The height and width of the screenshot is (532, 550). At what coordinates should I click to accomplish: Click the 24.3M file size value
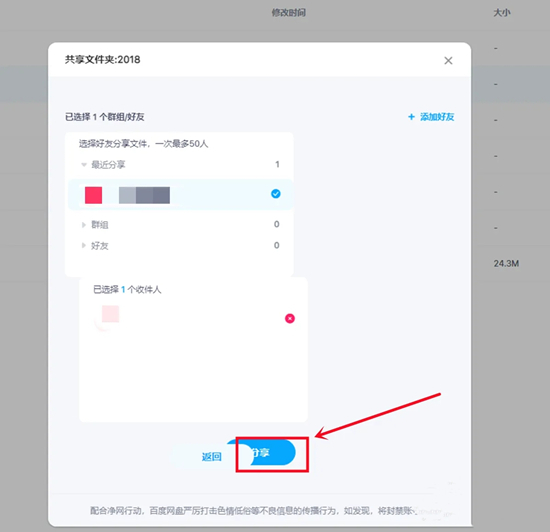(x=506, y=263)
